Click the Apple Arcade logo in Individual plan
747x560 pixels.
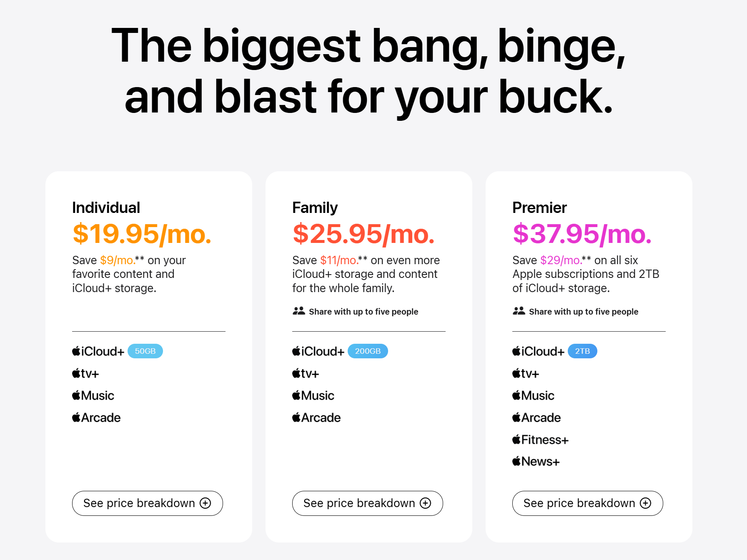tap(96, 417)
